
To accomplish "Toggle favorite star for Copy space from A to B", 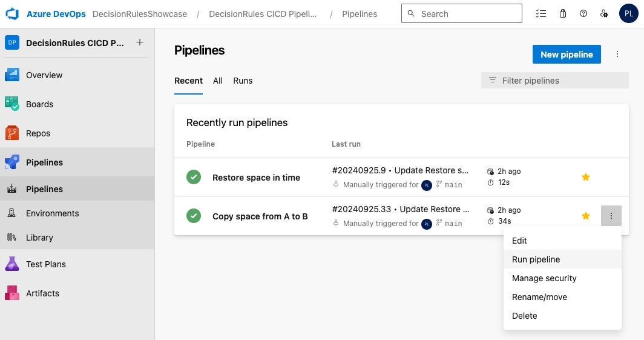I will 585,216.
